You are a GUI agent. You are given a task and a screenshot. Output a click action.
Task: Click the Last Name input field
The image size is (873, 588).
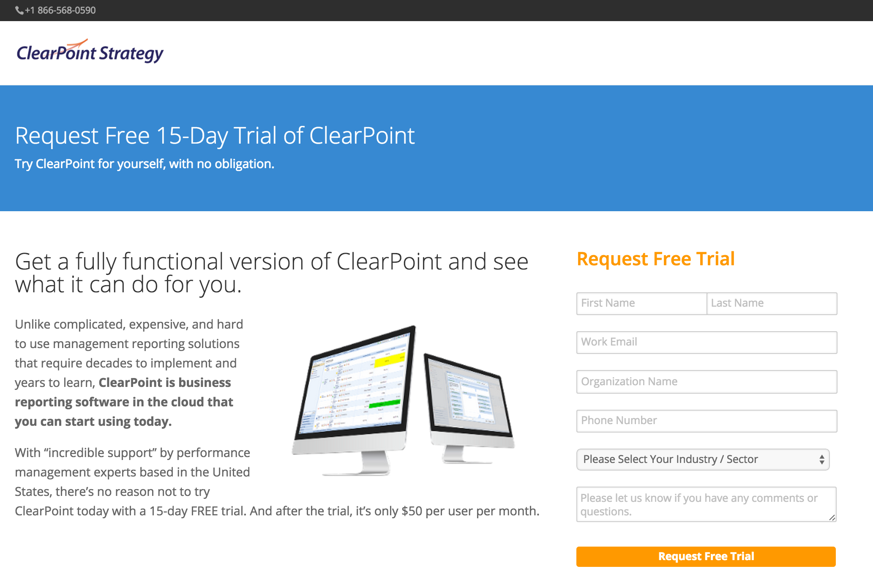(x=771, y=303)
